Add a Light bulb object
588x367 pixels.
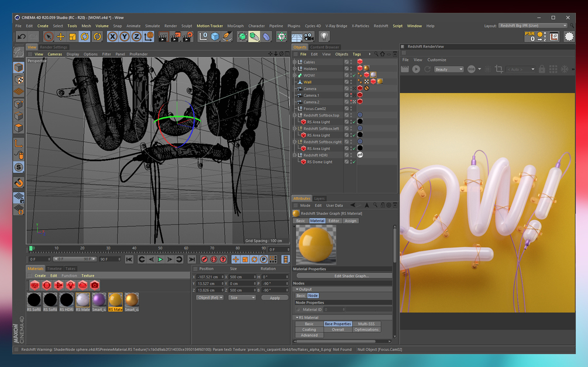point(324,37)
